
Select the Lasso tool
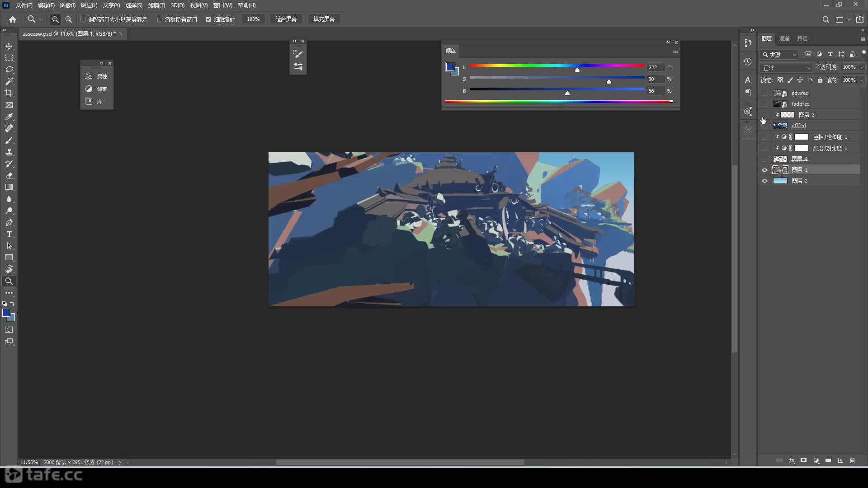coord(9,70)
